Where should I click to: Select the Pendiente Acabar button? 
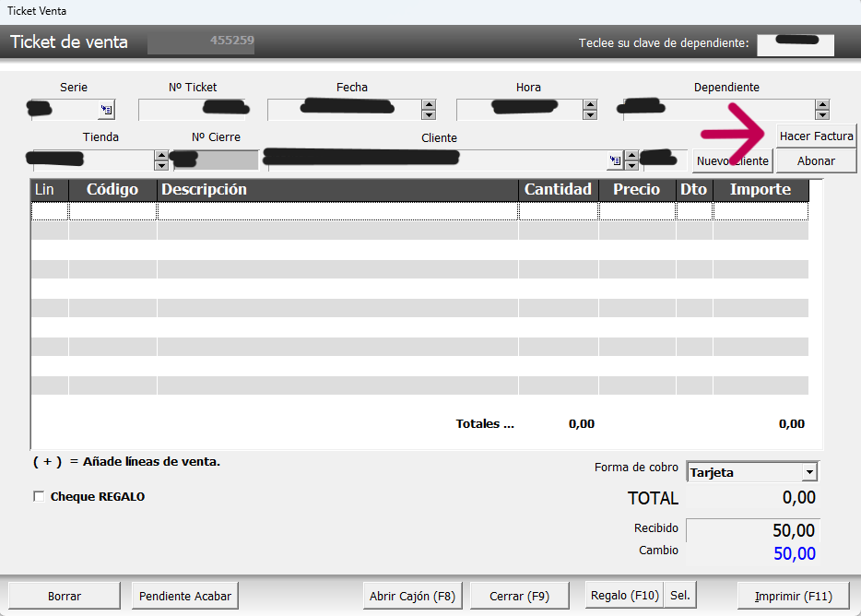(185, 596)
